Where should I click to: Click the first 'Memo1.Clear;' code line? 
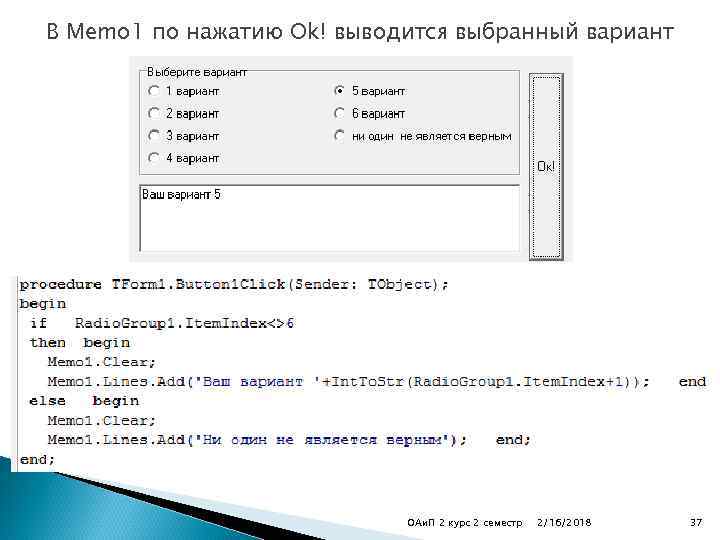[101, 362]
